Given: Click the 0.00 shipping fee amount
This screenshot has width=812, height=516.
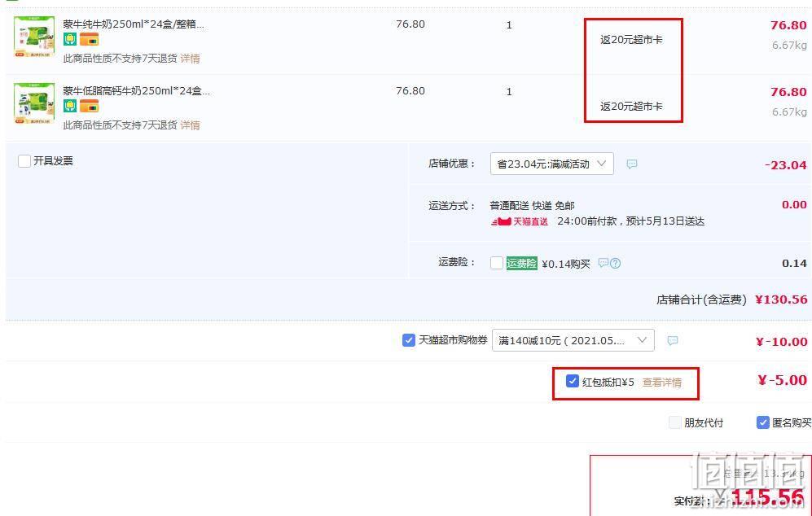Looking at the screenshot, I should pos(794,205).
